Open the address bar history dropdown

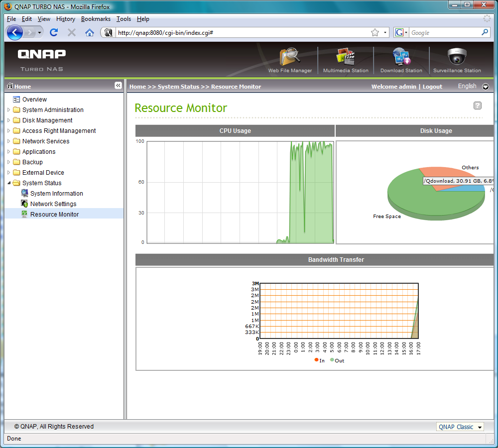tap(385, 32)
